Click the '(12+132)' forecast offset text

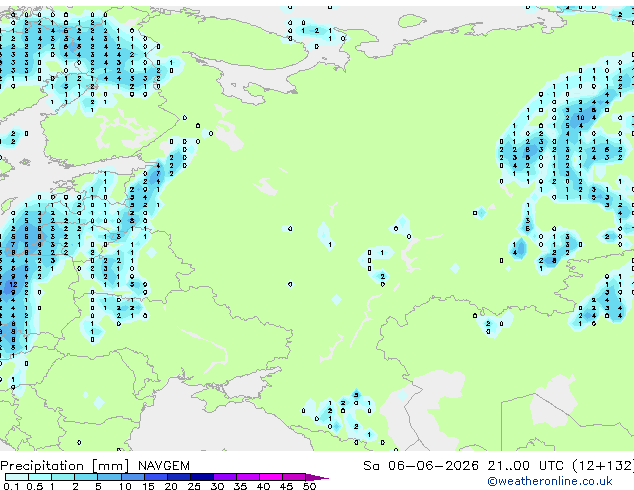tap(603, 466)
